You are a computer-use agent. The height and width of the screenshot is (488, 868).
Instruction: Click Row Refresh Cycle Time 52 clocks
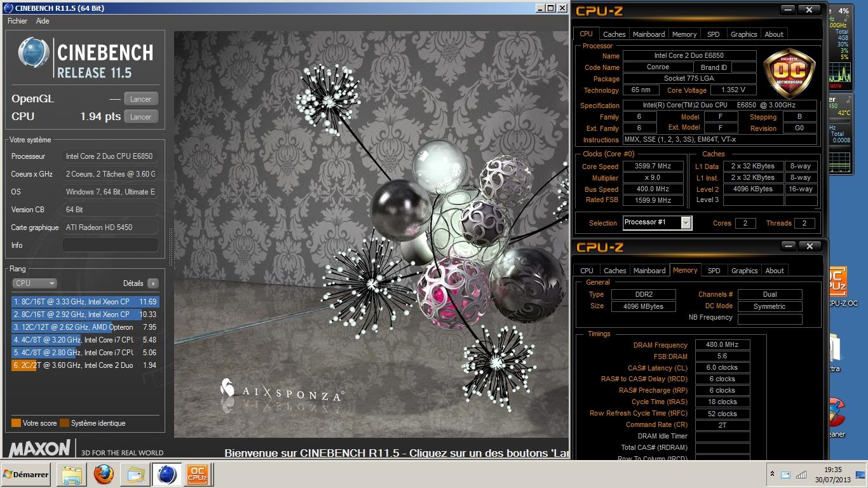pos(722,414)
